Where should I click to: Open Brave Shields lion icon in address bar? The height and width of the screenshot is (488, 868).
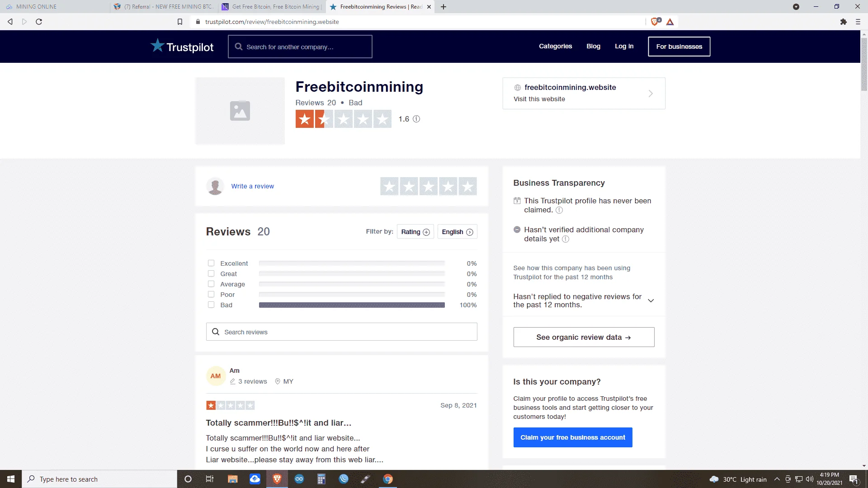click(655, 22)
